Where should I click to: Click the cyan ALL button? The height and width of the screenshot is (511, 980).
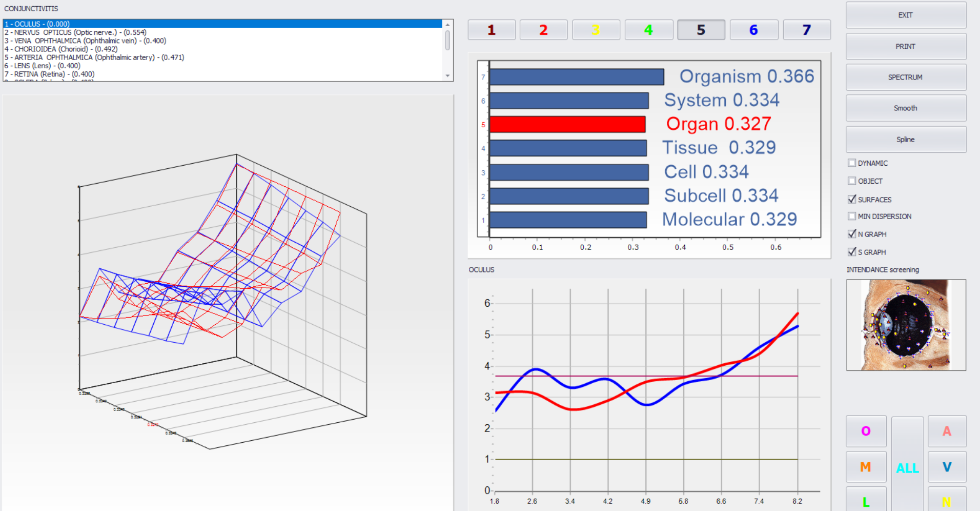(907, 468)
